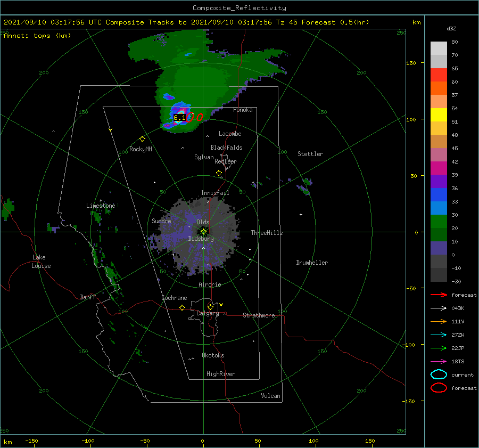Click the radar site diamond near Olds
479x448 pixels.
(x=203, y=232)
